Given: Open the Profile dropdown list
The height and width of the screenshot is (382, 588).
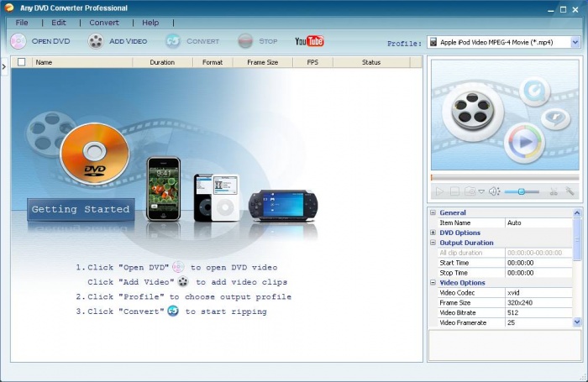Looking at the screenshot, I should [575, 42].
